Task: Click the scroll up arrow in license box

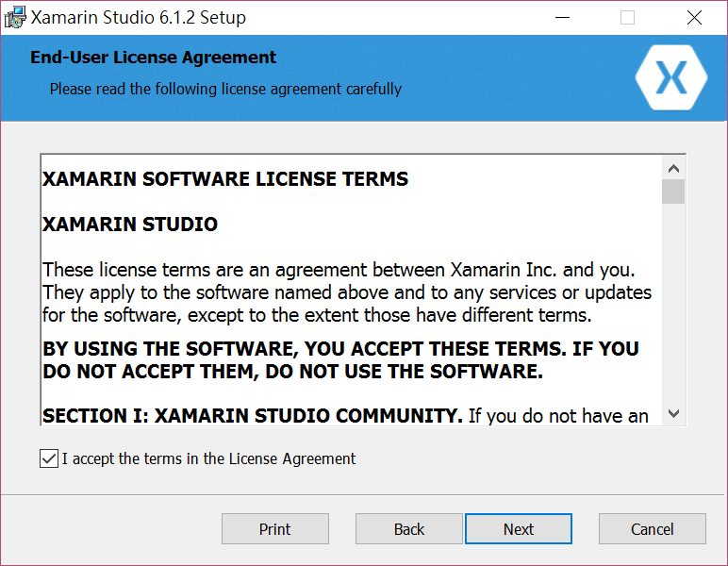Action: pyautogui.click(x=673, y=169)
